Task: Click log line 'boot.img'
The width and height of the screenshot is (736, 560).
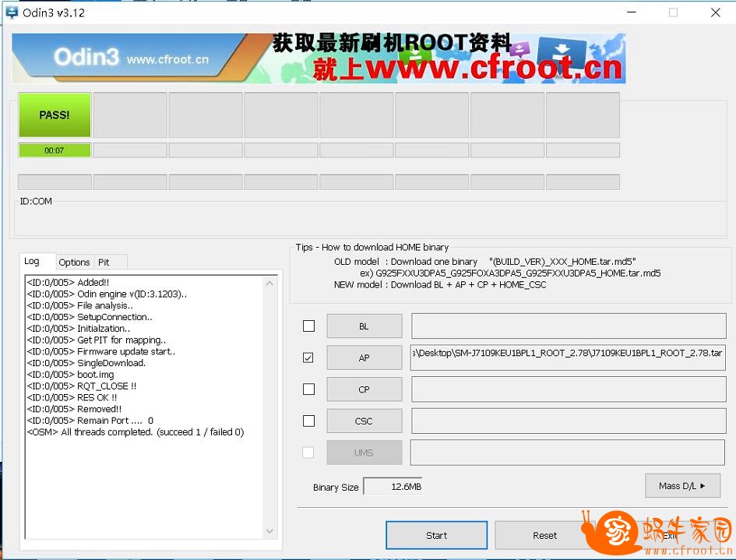Action: click(x=70, y=375)
